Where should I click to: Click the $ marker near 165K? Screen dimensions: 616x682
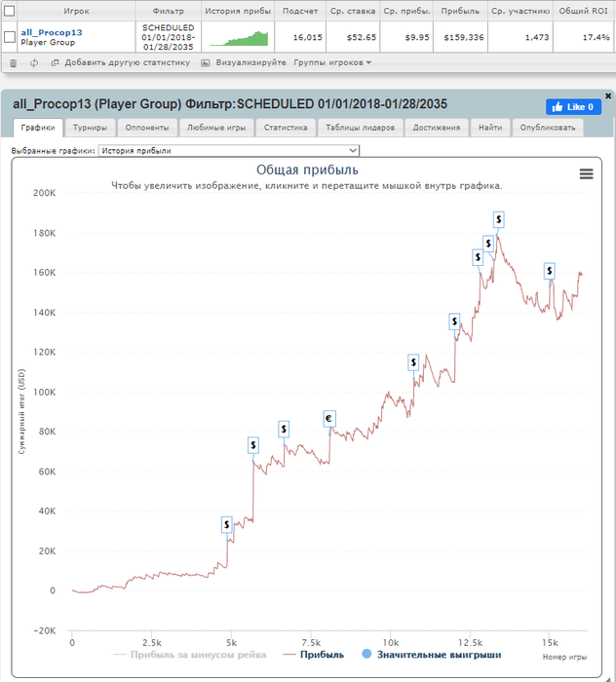click(478, 257)
